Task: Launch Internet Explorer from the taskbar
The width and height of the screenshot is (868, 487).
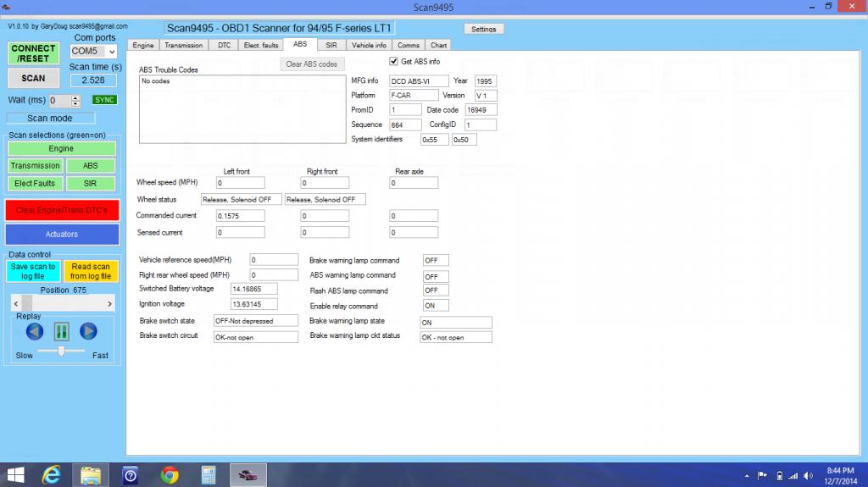Action: (x=52, y=475)
